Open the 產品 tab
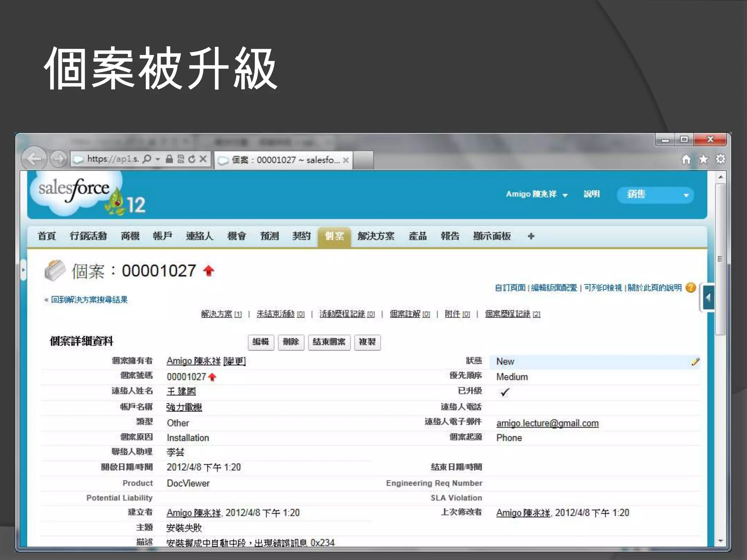The width and height of the screenshot is (747, 560). 418,236
